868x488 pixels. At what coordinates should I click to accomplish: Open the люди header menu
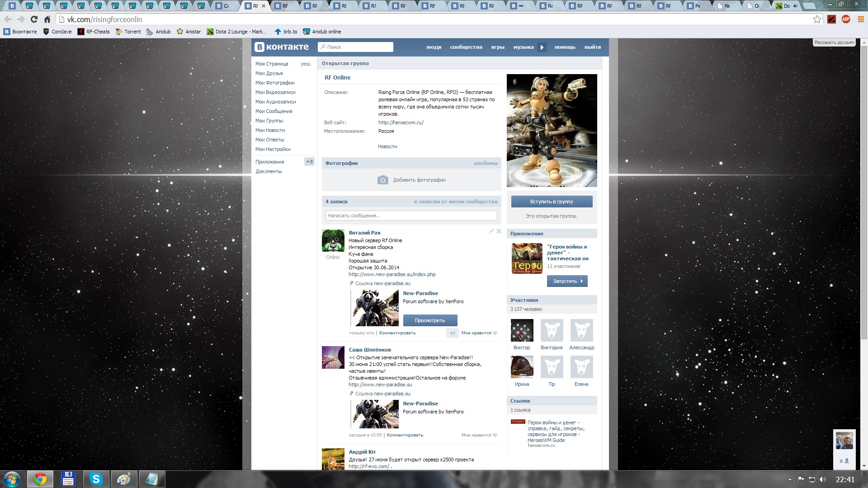click(434, 47)
